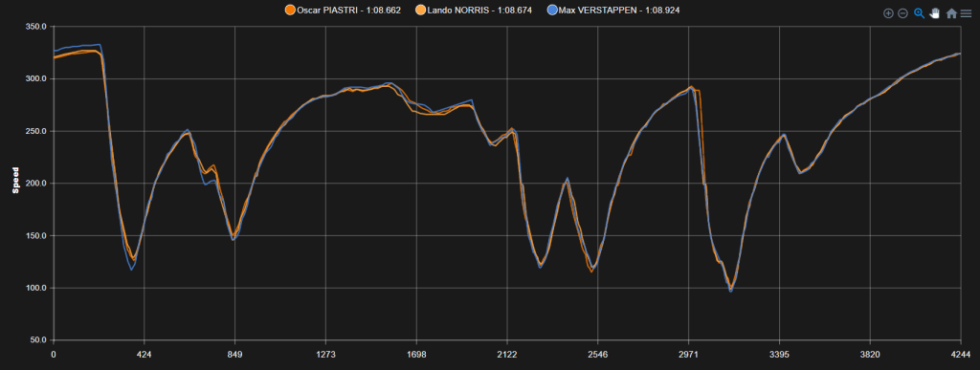Click Max VERSTAPPEN's blue legend marker
The image size is (980, 370).
(x=552, y=10)
